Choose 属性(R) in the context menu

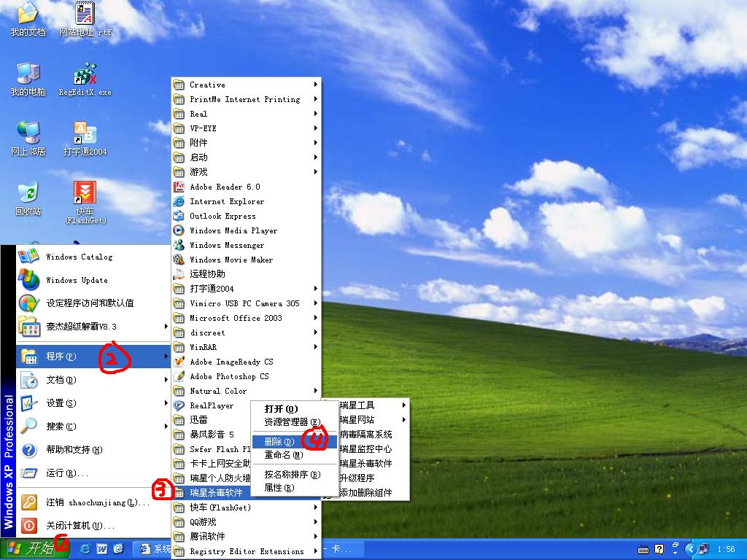[293, 488]
